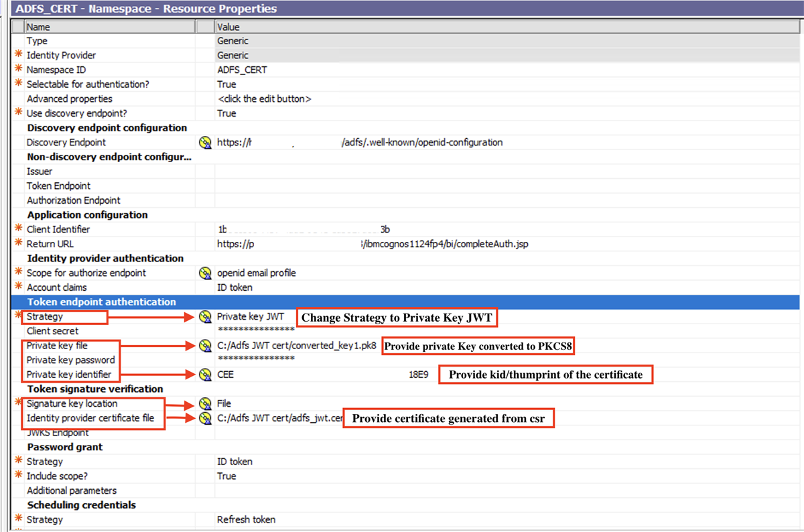Click the Name column header
Screen dimensions: 804x532
[x=109, y=27]
